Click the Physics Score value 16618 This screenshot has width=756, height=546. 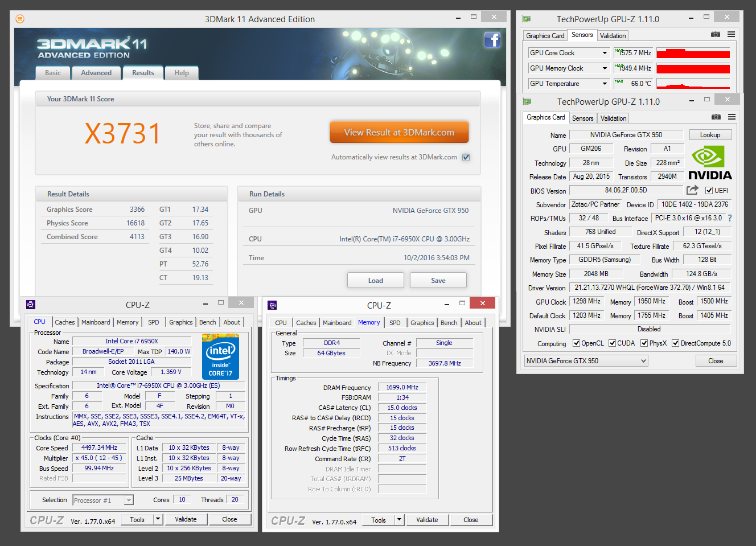click(x=135, y=223)
